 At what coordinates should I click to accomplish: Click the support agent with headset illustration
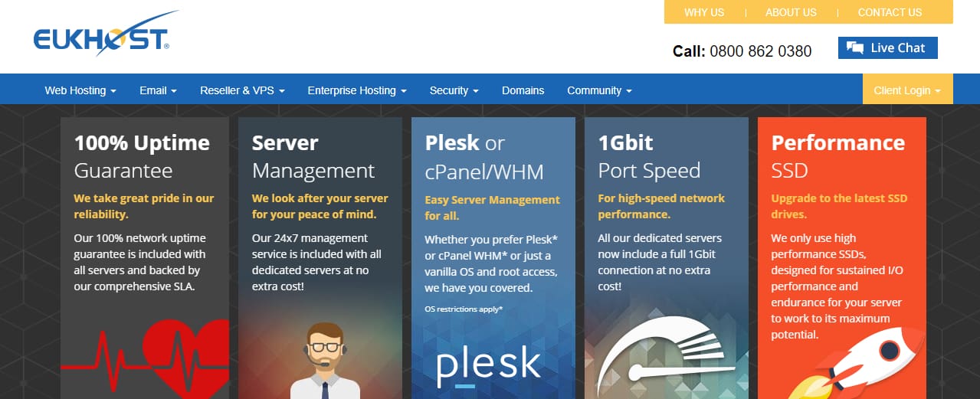click(326, 361)
